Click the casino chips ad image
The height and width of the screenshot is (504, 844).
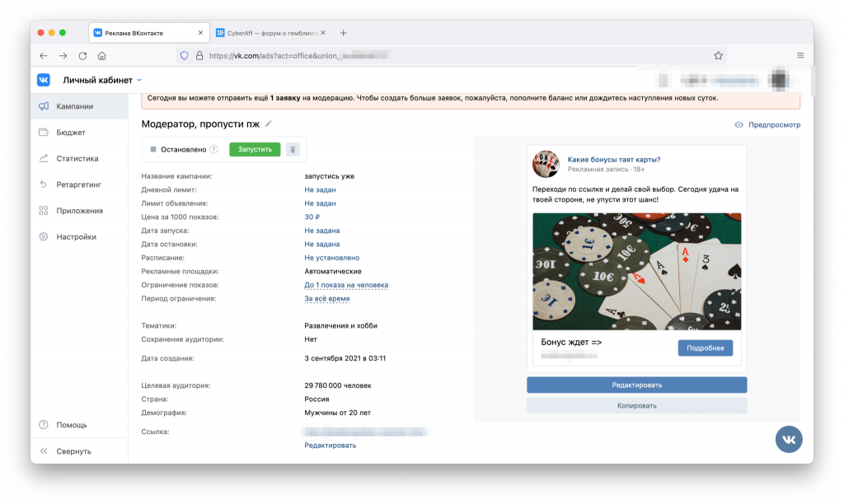(637, 272)
